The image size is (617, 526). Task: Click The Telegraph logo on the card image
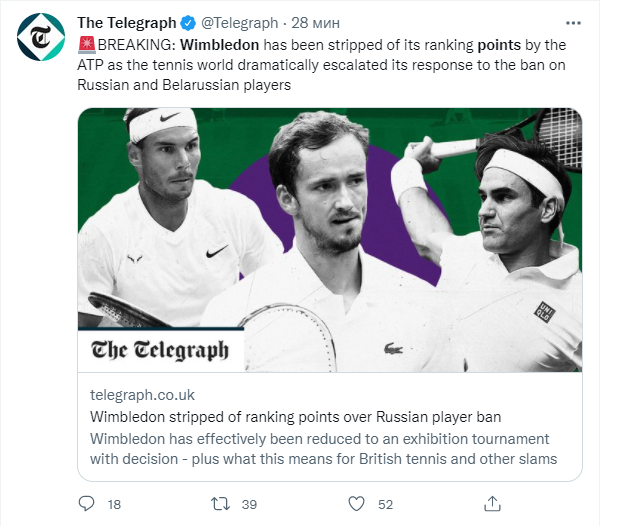tap(160, 350)
